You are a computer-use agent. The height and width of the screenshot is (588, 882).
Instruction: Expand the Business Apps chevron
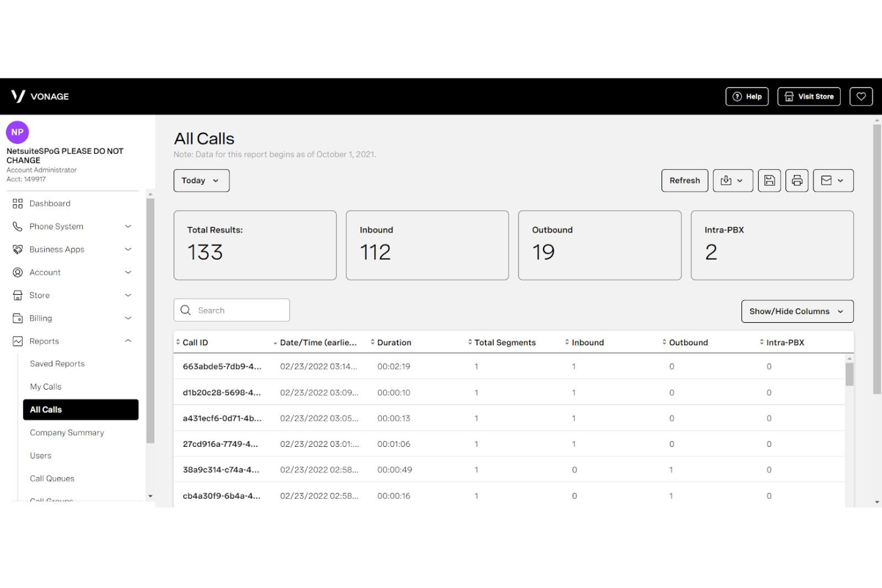coord(128,250)
